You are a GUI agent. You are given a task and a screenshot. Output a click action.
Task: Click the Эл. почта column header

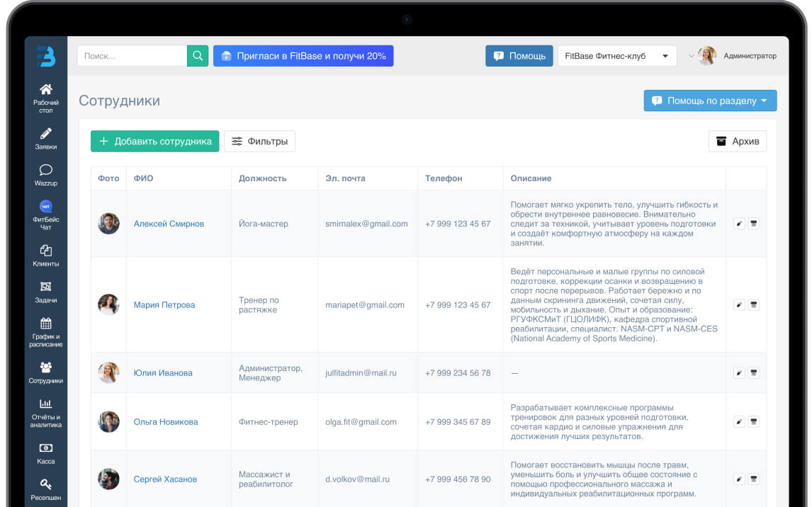click(345, 178)
